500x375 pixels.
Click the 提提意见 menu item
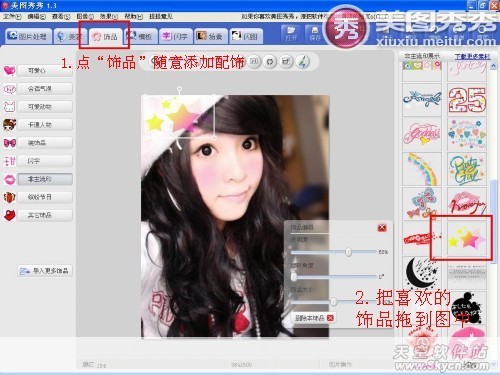(x=161, y=16)
